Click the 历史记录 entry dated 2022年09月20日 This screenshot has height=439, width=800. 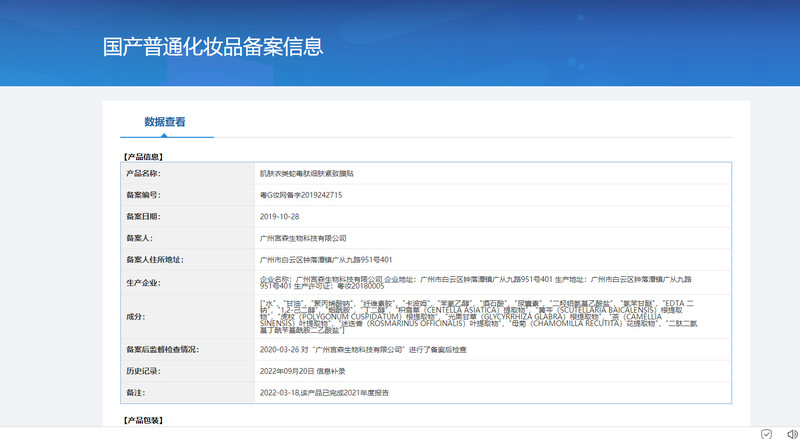308,371
